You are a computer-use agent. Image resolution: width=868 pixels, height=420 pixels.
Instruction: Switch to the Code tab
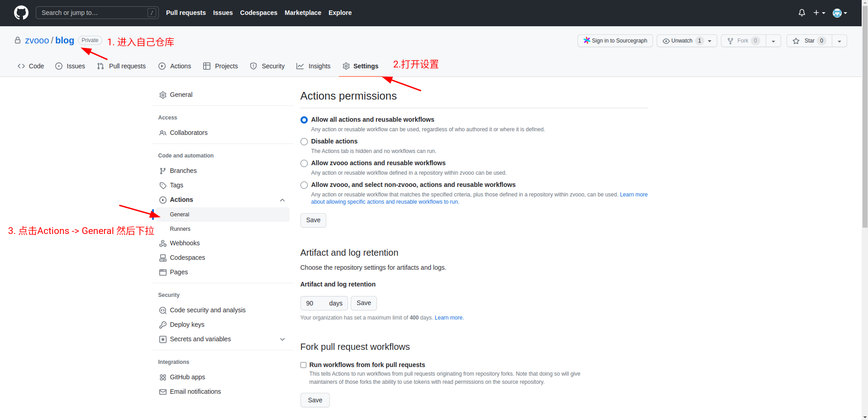coord(31,66)
